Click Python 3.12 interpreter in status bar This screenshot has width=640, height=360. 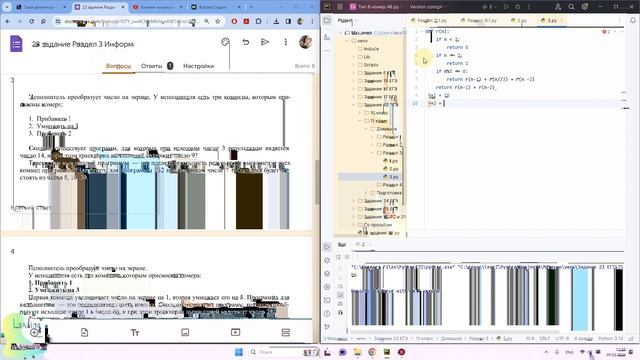point(610,338)
